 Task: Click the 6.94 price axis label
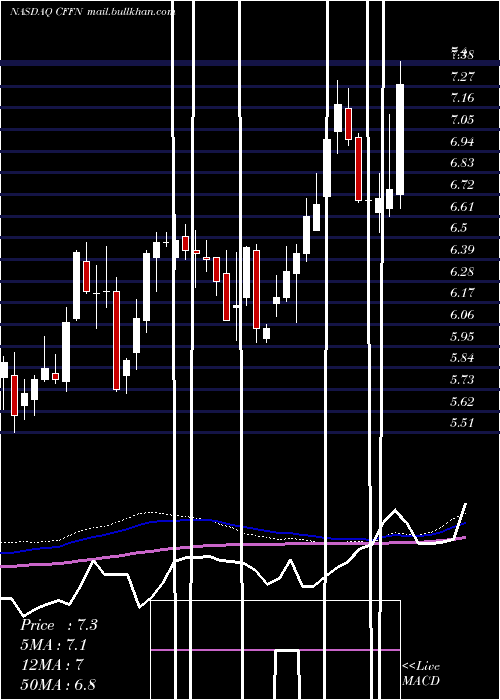point(462,142)
